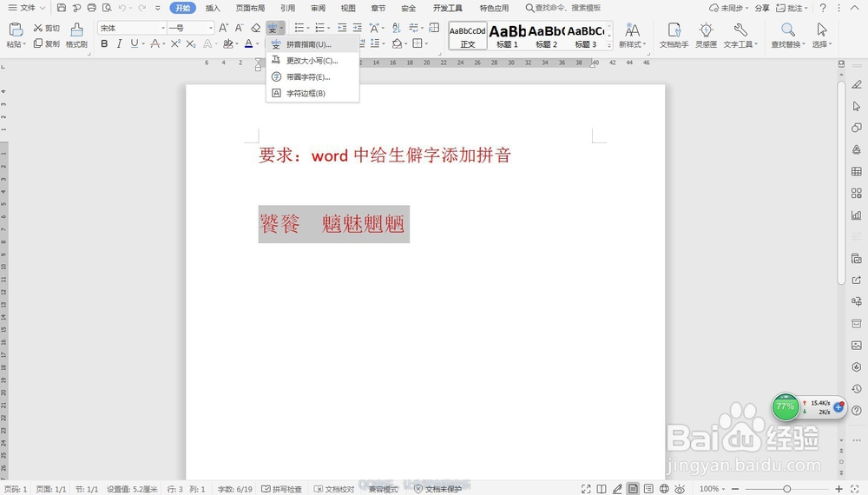This screenshot has height=495, width=868.
Task: Apply font color with red-underlined A
Action: coord(248,43)
